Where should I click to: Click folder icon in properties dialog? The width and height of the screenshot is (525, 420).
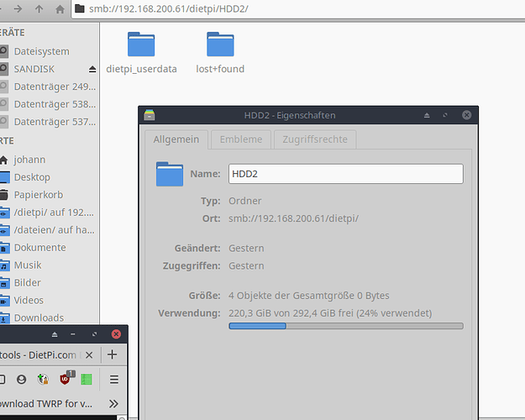click(x=170, y=174)
